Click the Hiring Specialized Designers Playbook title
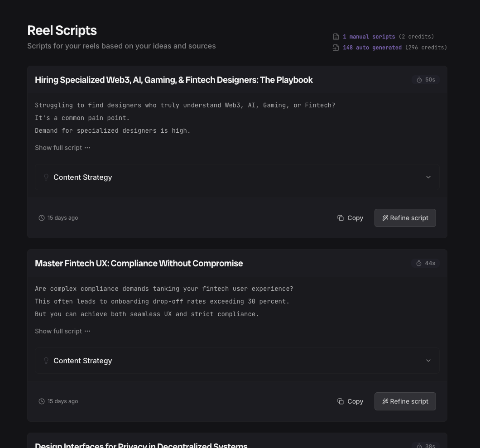The image size is (480, 448). tap(173, 80)
